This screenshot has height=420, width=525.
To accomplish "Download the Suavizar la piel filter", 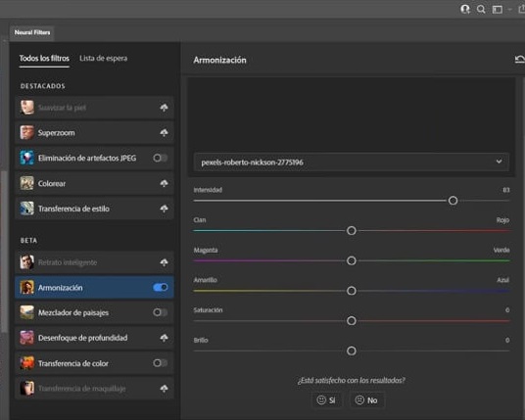I will [164, 108].
